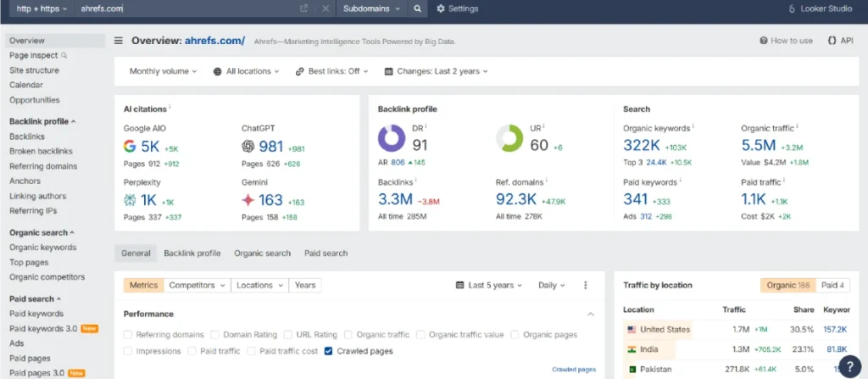Click Page inspect magnifier icon
This screenshot has width=868, height=379.
click(x=64, y=55)
